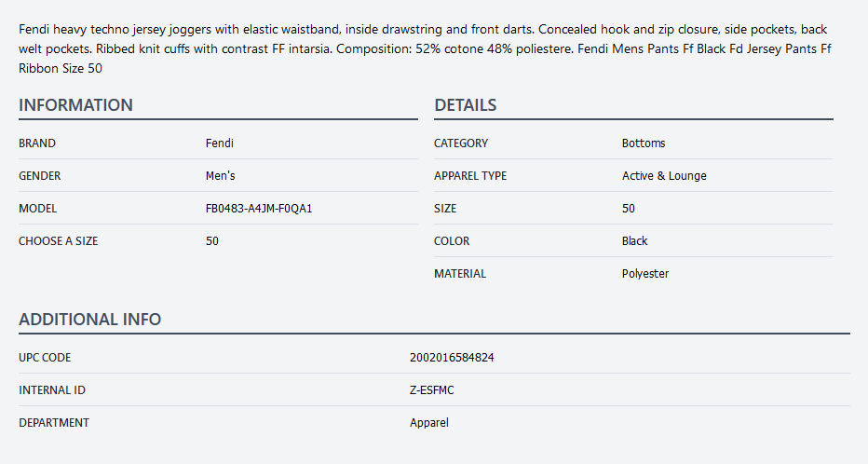The height and width of the screenshot is (464, 868).
Task: Click the CHOOSE A SIZE label
Action: (58, 241)
